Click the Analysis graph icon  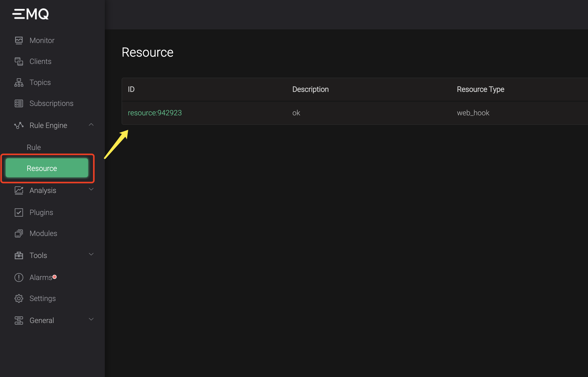[x=19, y=190]
